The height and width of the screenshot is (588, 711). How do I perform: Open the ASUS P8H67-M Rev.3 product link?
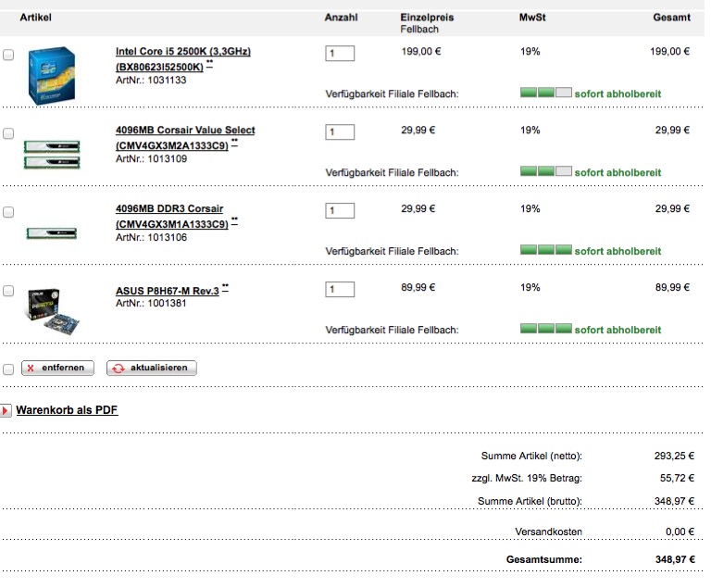(167, 291)
